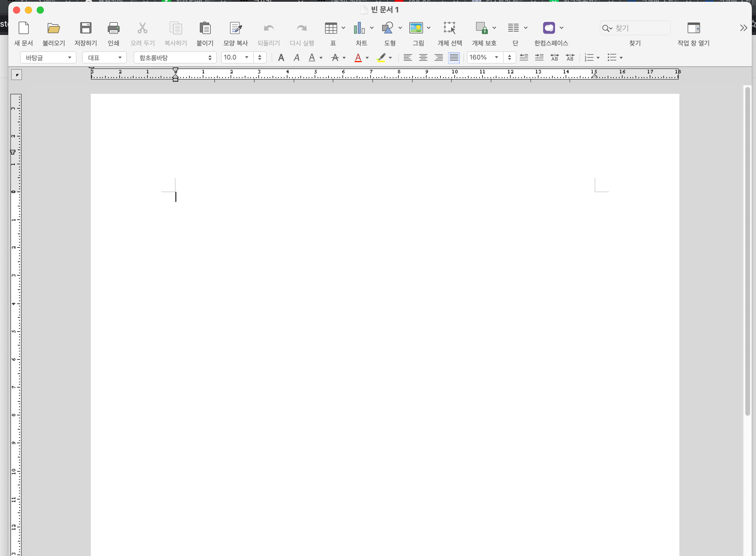
Task: Click the Object Select (개체 선택) icon
Action: pos(450,28)
